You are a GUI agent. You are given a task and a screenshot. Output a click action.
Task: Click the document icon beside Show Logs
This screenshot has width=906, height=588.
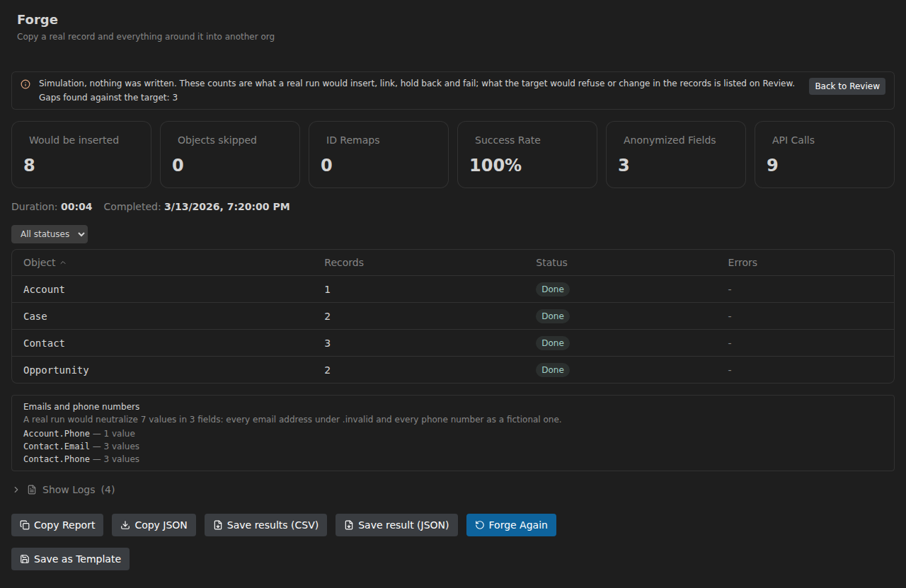[x=32, y=490]
